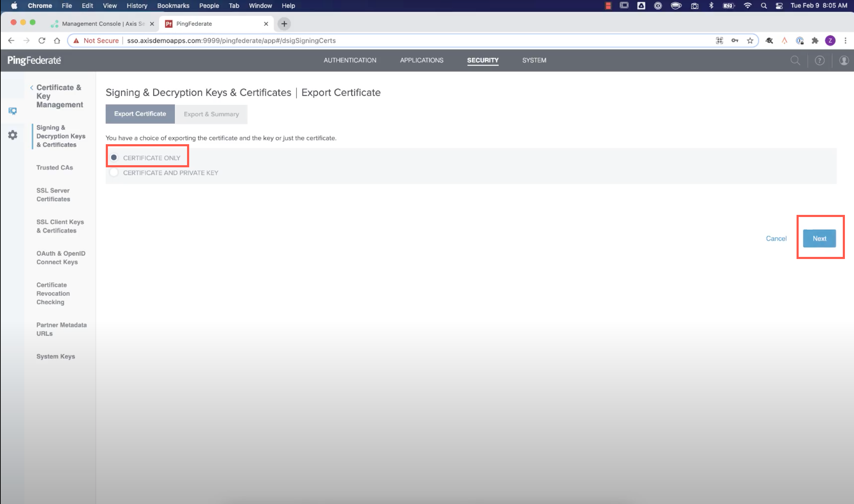
Task: Click the Cancel link
Action: pos(776,238)
